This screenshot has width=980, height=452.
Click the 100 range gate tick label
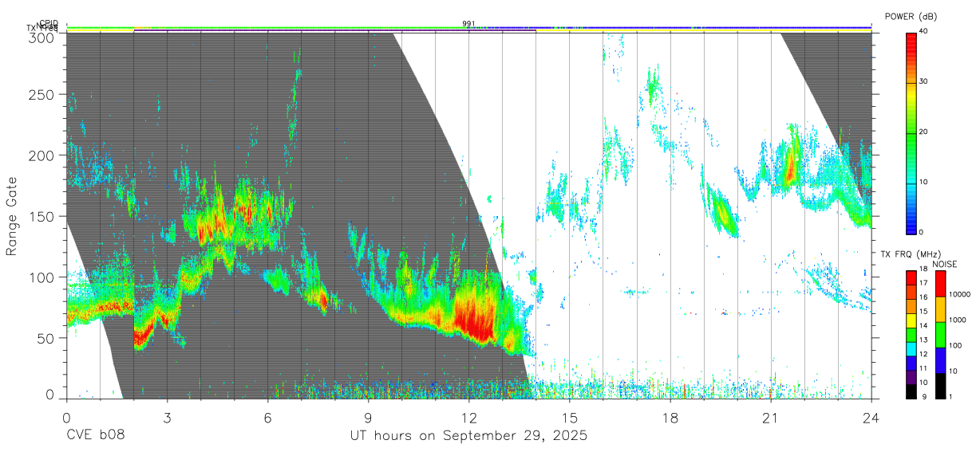pos(41,277)
